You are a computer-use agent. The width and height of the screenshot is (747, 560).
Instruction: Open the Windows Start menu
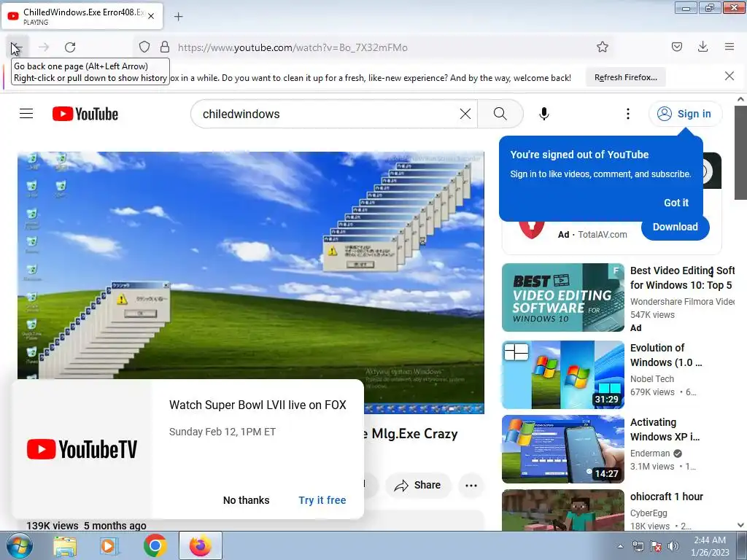click(19, 545)
